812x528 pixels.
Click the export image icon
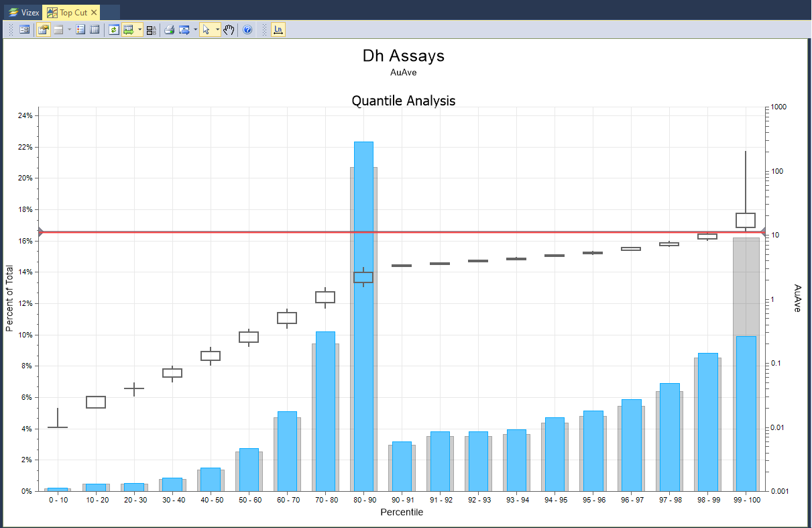pyautogui.click(x=184, y=30)
